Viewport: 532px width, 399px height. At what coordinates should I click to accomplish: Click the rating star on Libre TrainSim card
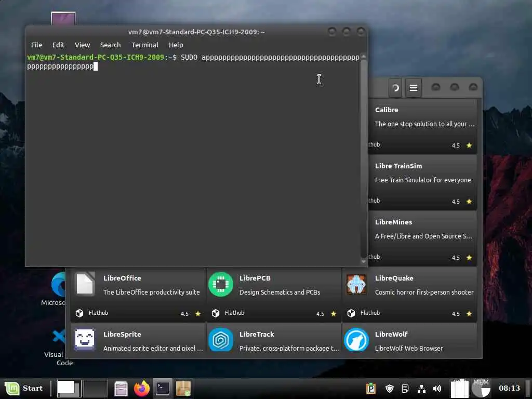(469, 201)
